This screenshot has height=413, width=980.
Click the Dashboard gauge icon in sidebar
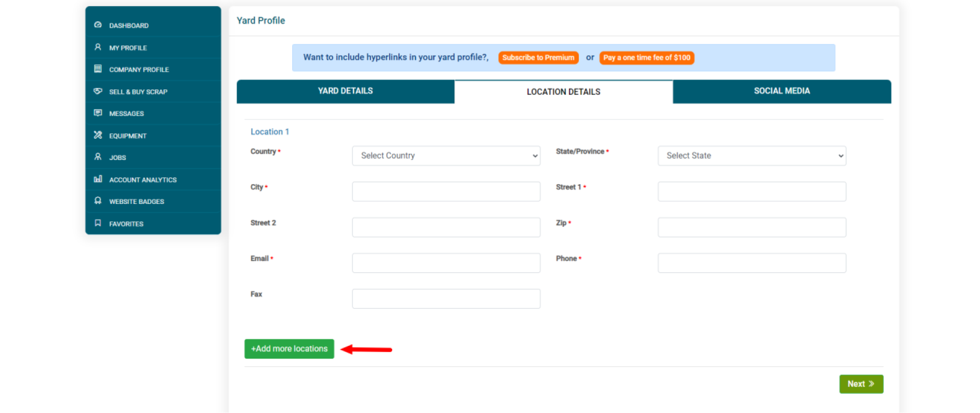click(98, 25)
